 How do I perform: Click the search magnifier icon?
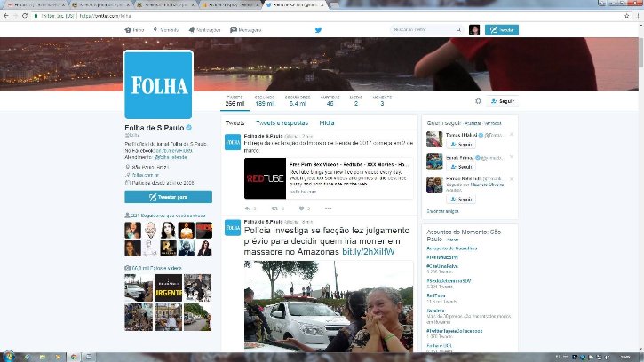click(x=458, y=29)
